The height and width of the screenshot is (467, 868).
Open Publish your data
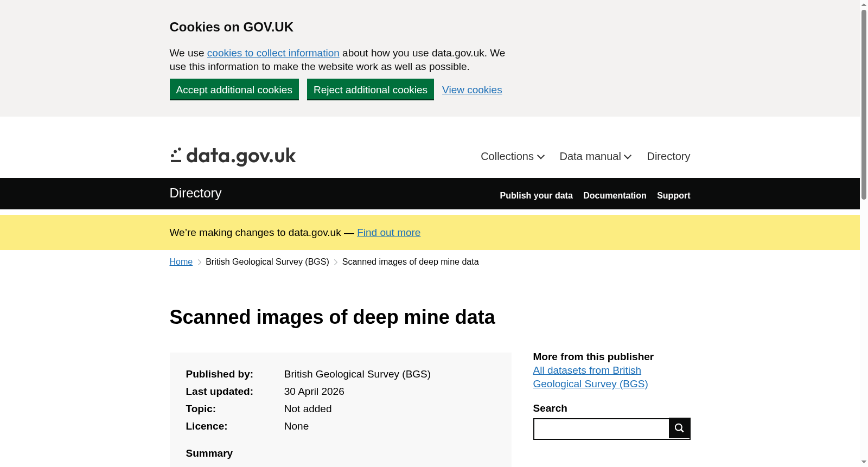point(536,195)
